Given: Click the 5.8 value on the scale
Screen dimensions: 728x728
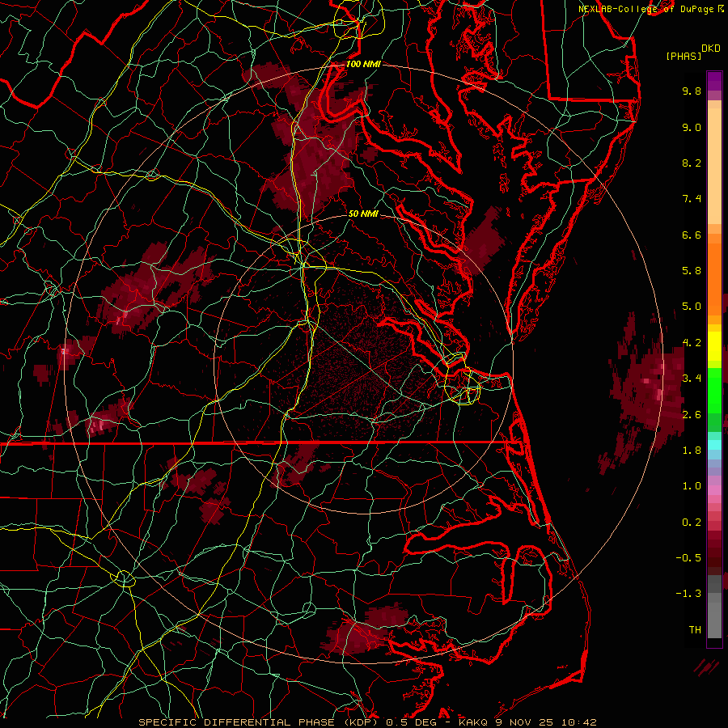Looking at the screenshot, I should [692, 271].
